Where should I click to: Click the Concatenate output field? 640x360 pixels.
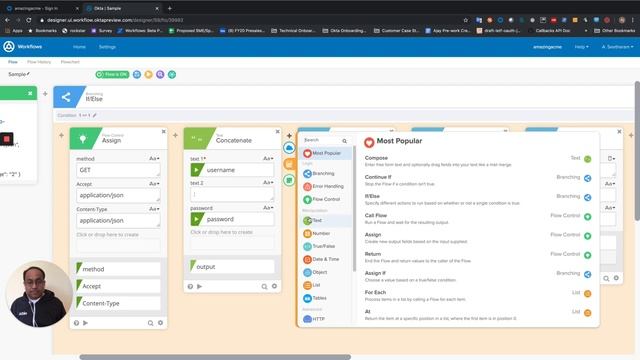click(232, 267)
